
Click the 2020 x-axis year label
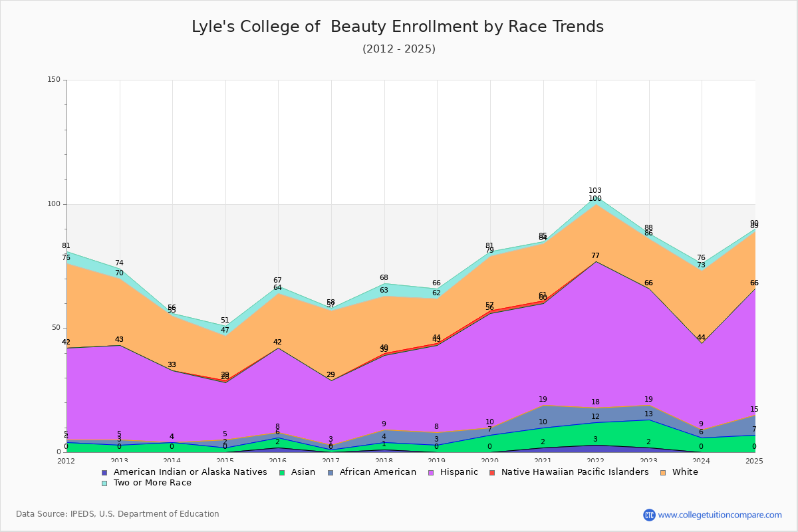(490, 461)
